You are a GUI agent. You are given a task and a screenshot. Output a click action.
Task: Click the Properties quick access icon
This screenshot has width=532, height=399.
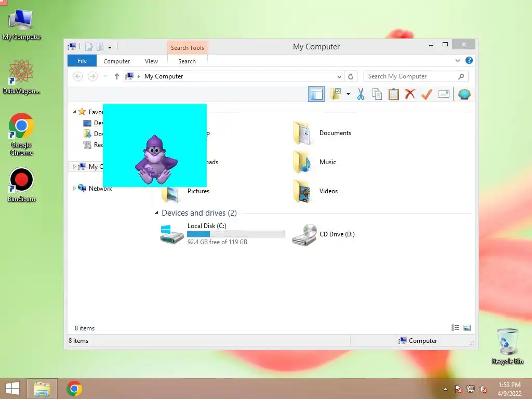[88, 46]
